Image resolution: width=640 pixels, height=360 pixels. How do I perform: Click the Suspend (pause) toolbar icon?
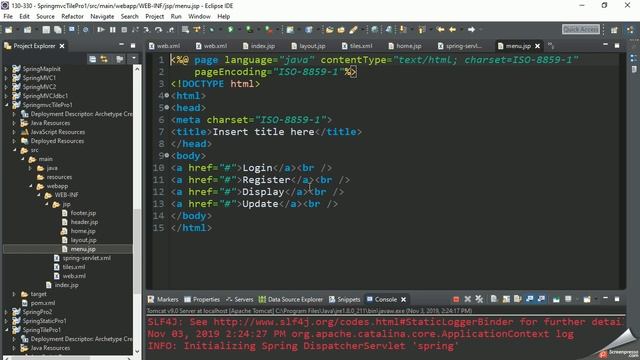[x=112, y=30]
